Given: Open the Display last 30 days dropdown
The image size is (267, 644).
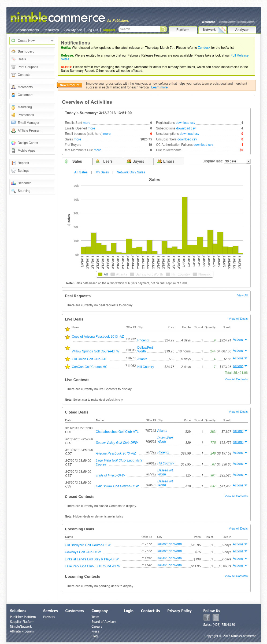Looking at the screenshot, I should tap(237, 161).
